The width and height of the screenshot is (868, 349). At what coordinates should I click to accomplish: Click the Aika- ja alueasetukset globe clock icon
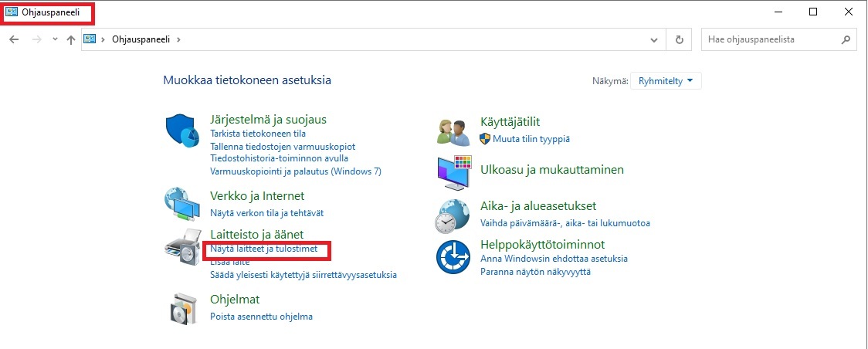[x=453, y=215]
